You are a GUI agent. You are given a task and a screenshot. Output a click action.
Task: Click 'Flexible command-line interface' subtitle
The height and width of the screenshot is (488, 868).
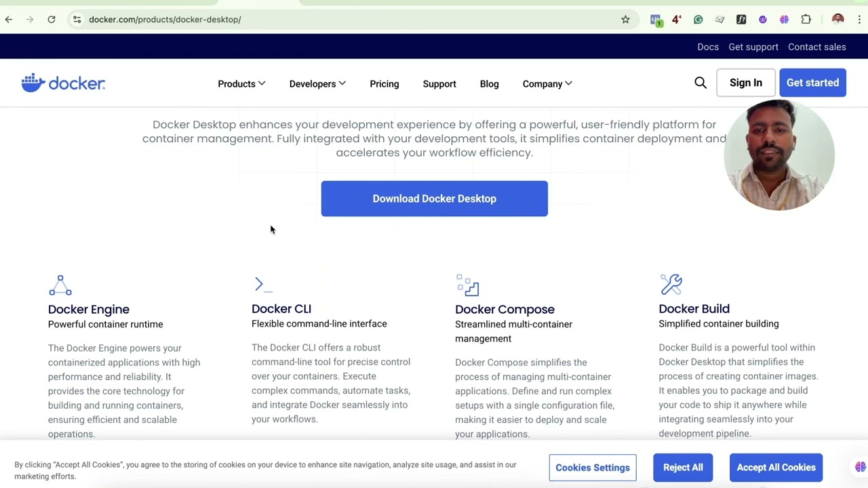tap(319, 324)
